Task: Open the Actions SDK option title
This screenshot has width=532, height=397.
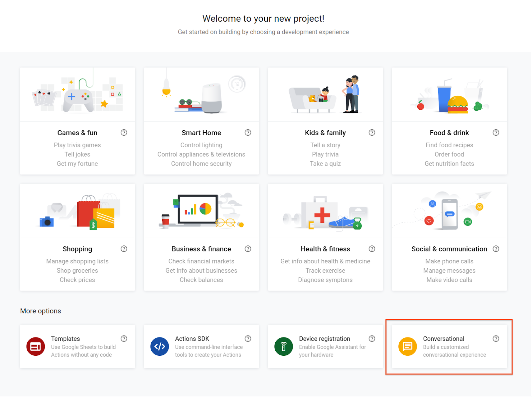Action: pos(192,339)
